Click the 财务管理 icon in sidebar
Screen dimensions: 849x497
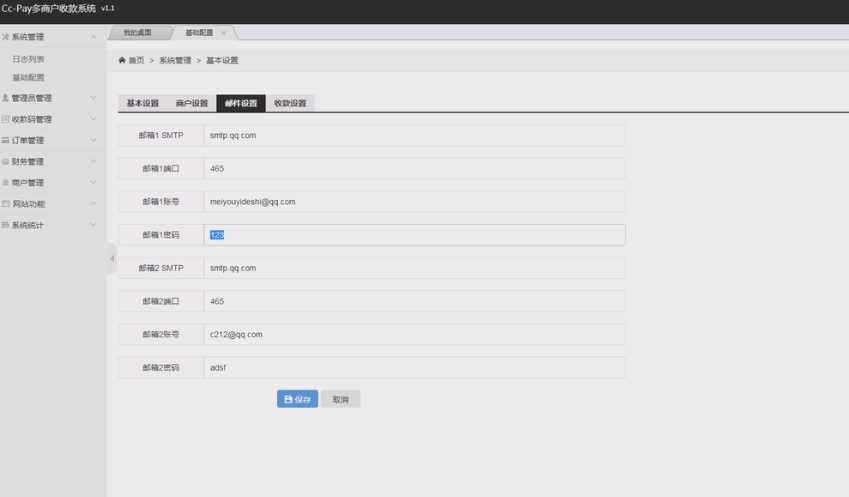6,161
